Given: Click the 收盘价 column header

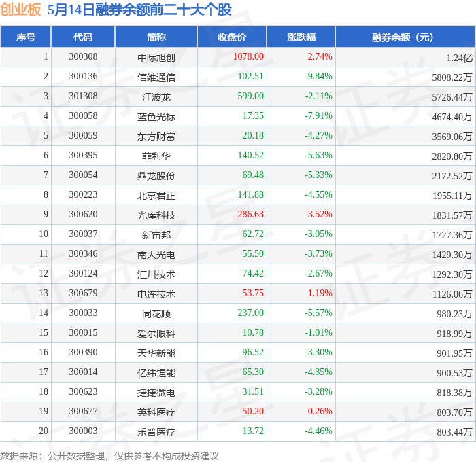Looking at the screenshot, I should click(232, 37).
